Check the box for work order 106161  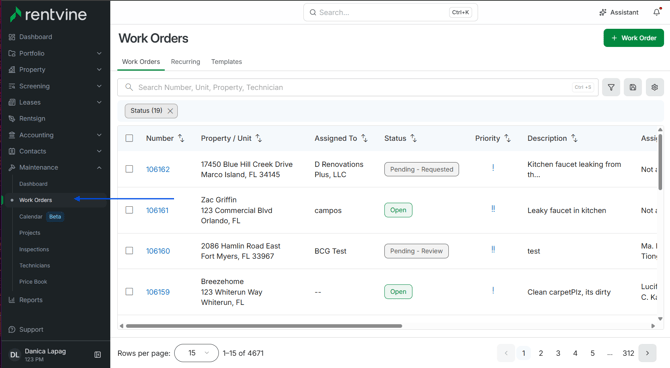click(129, 210)
